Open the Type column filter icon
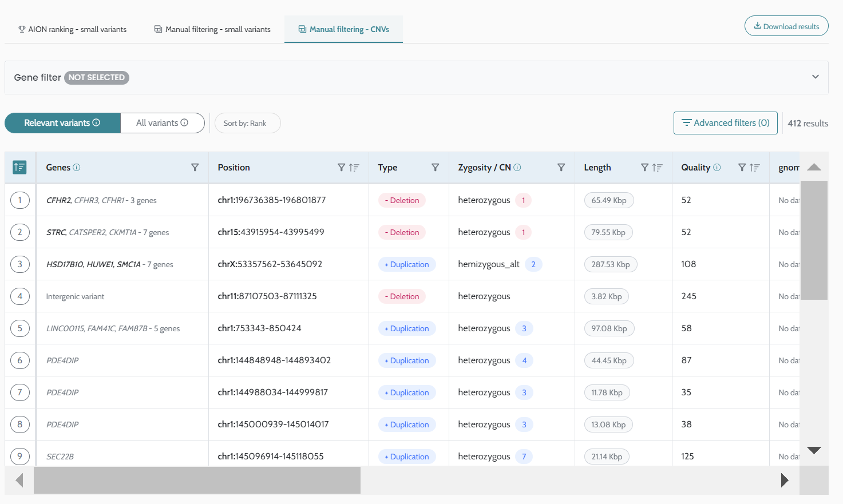 435,168
